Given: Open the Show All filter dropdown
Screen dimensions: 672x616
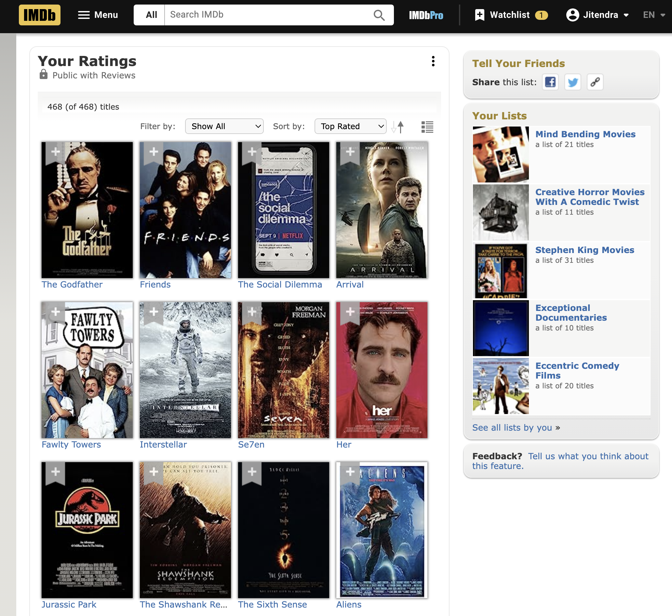Looking at the screenshot, I should [224, 126].
